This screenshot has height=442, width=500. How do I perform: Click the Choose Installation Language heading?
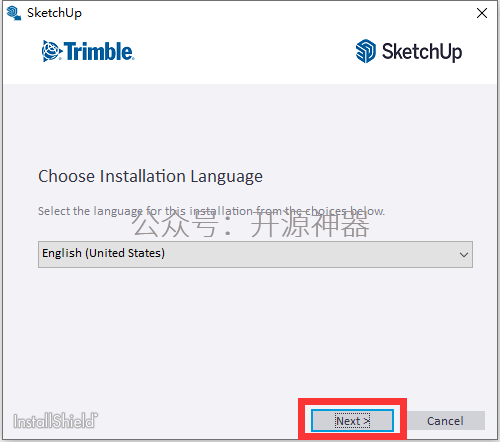[x=150, y=176]
